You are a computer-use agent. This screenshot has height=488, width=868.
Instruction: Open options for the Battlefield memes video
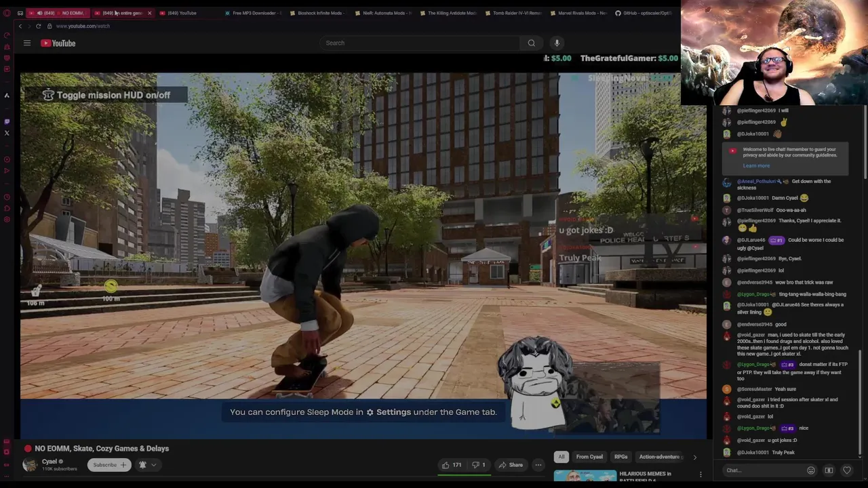pyautogui.click(x=701, y=475)
